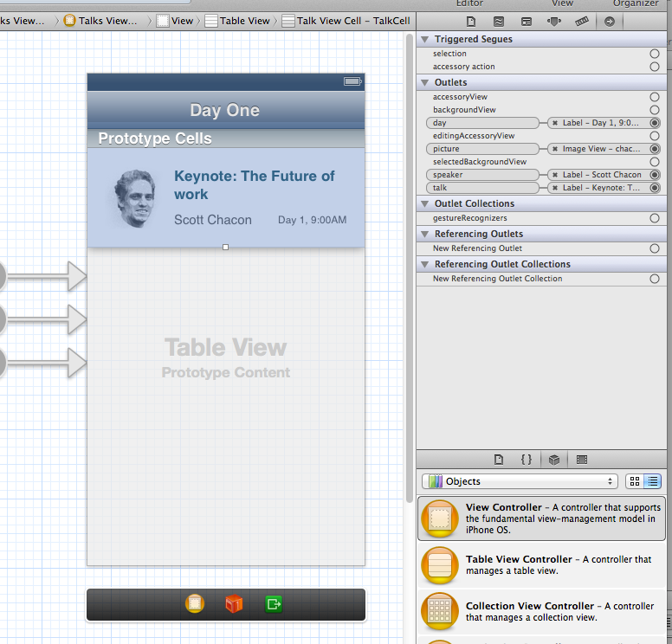Click the cell bottom resize handle
Viewport: 672px width, 644px height.
(225, 248)
